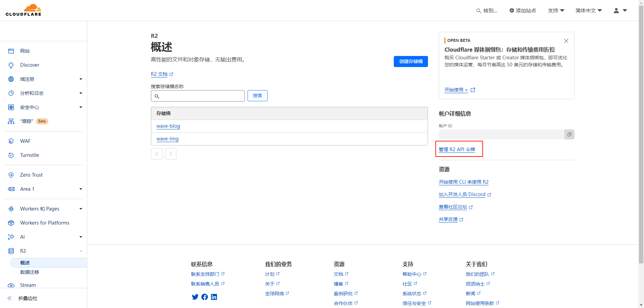Open the LinkedIn link in the footer

point(214,297)
